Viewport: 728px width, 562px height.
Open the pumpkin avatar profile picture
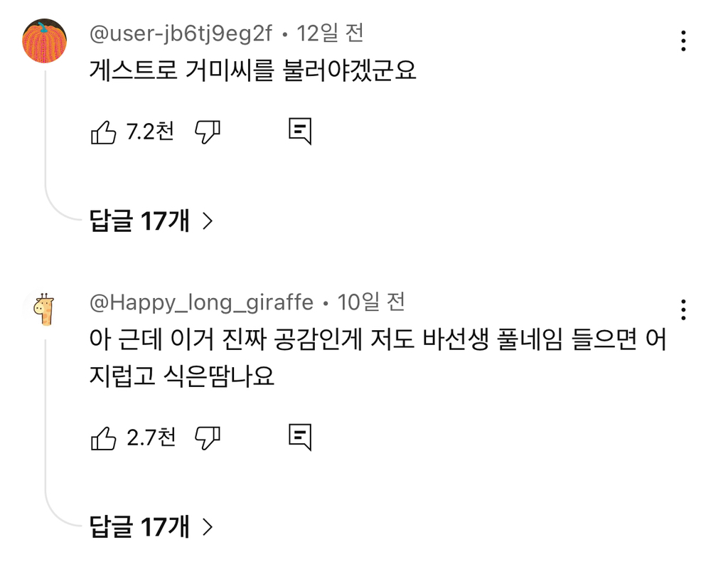[x=45, y=41]
